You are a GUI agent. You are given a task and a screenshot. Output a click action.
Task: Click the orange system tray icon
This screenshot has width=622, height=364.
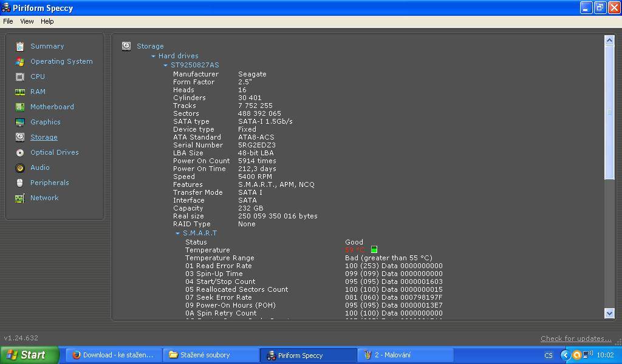577,355
